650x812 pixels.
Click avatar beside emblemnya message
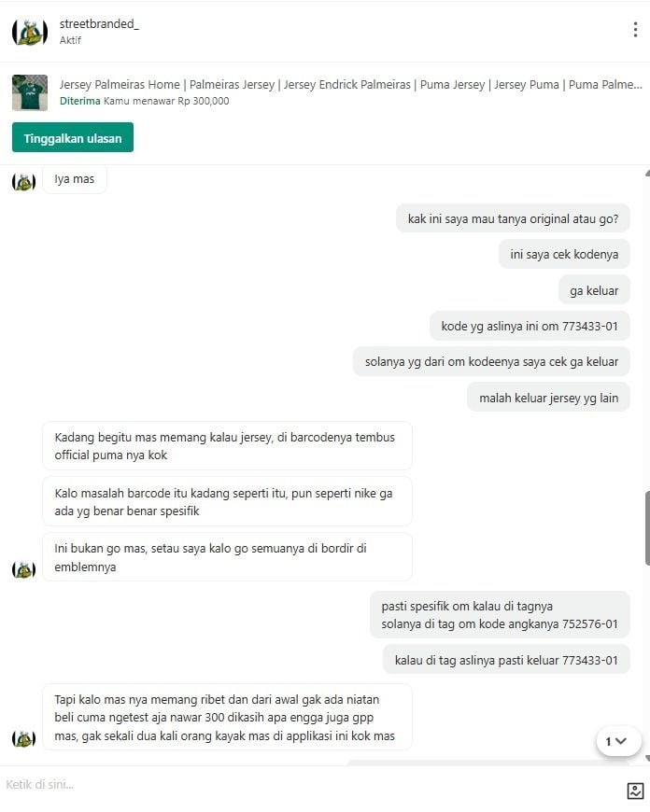point(23,569)
